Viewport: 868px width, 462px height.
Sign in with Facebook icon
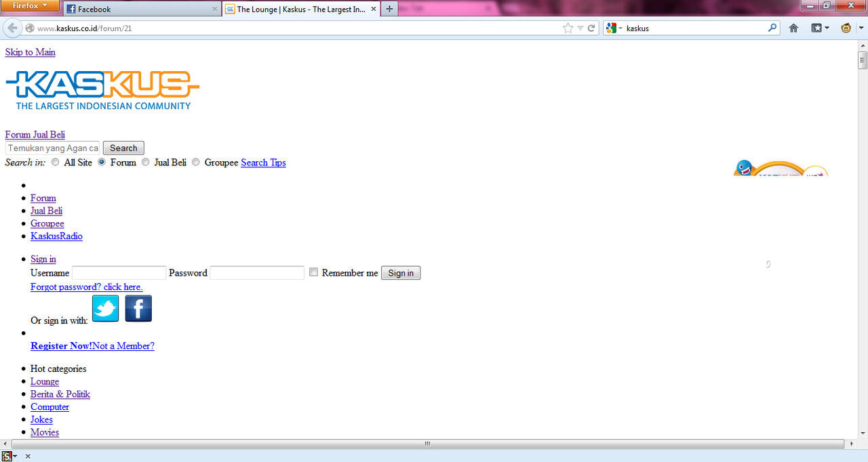(x=138, y=308)
